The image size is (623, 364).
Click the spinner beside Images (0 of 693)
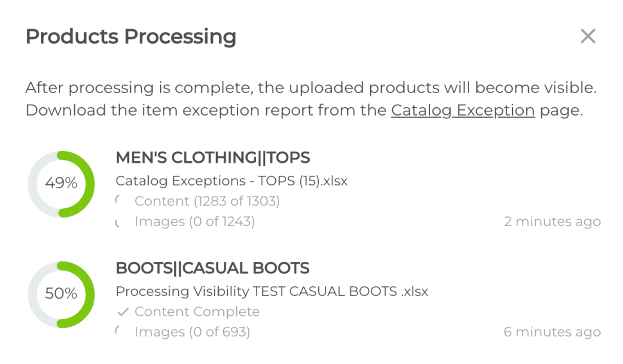pos(118,330)
